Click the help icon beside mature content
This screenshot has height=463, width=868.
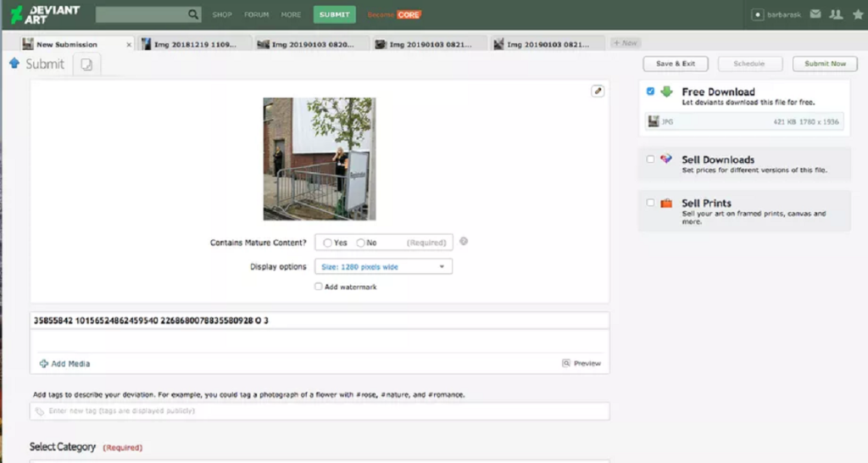pos(464,242)
